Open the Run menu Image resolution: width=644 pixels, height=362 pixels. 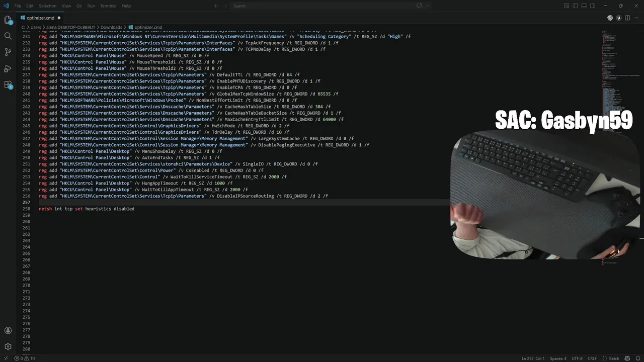(x=91, y=6)
